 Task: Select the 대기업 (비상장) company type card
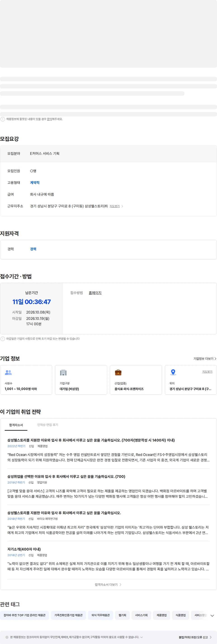click(x=81, y=380)
